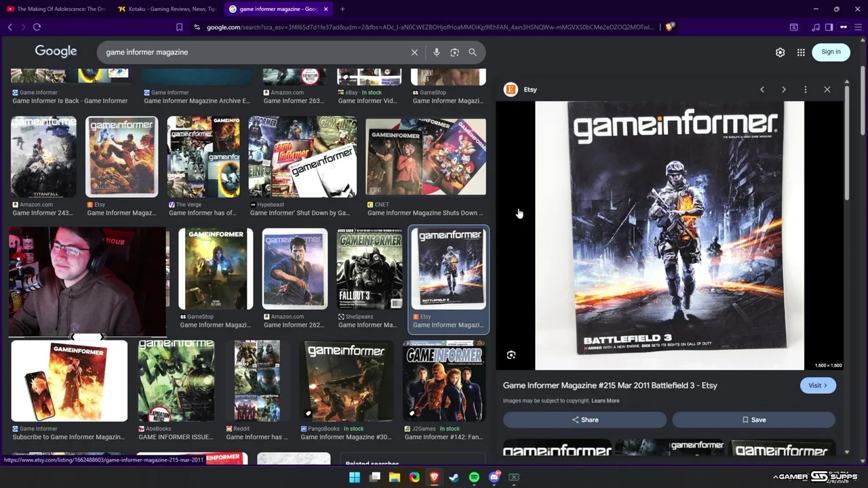The width and height of the screenshot is (868, 488).
Task: Select the Uncharted cover thumbnail from Amazon
Action: [x=295, y=268]
